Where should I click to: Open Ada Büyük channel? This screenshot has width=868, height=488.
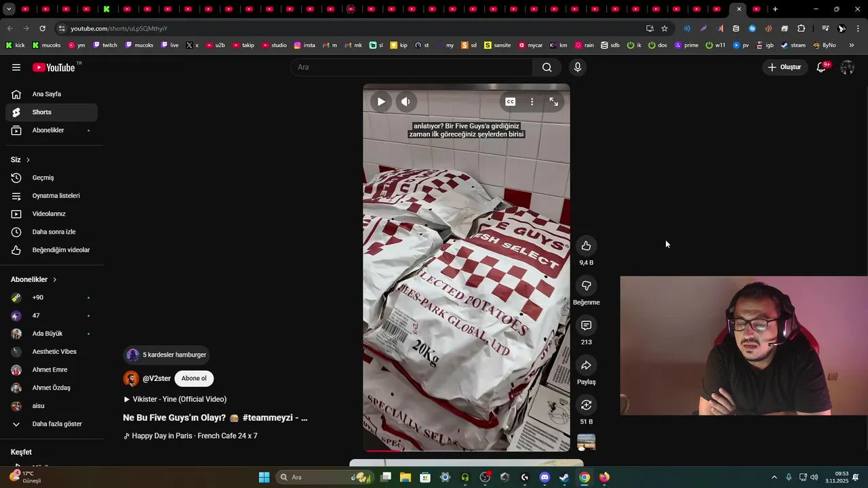52,333
